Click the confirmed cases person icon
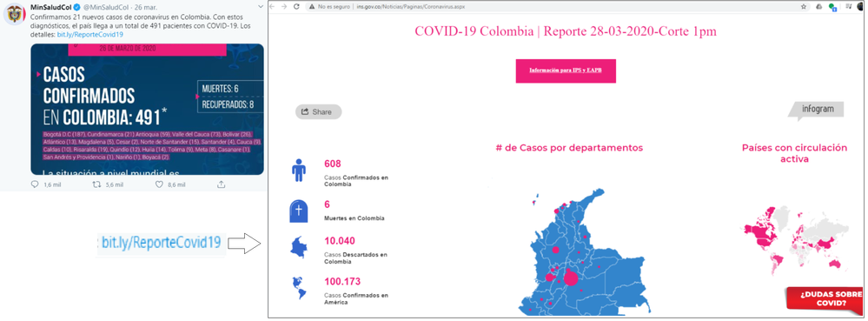Screen dimensions: 868x321 [298, 171]
